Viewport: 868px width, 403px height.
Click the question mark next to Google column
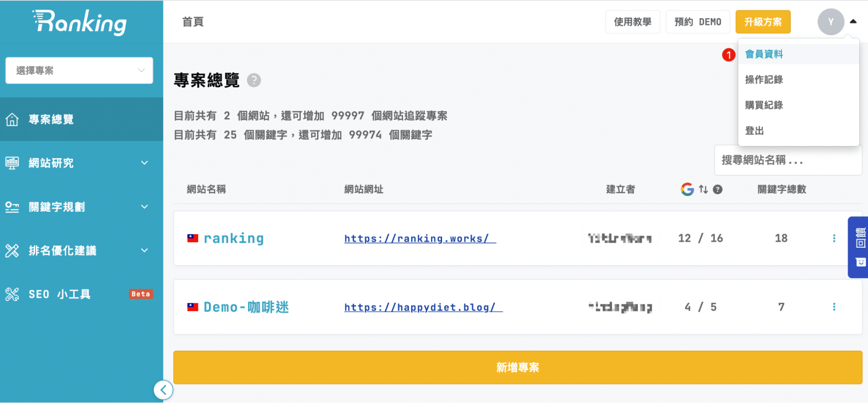718,189
